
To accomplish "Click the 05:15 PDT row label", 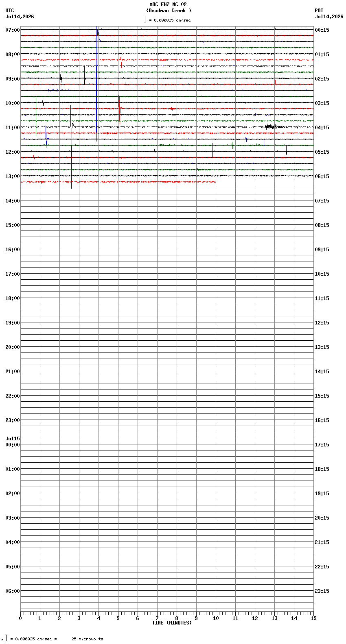I will click(x=322, y=152).
